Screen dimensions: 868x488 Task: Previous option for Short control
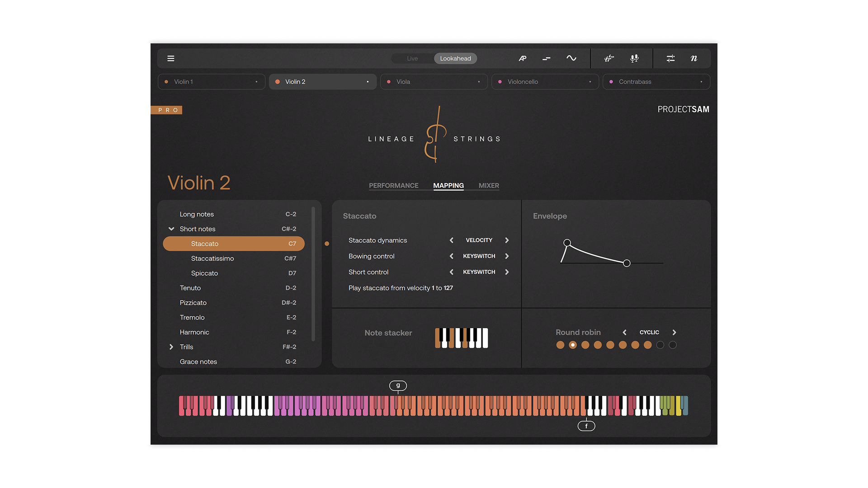pyautogui.click(x=451, y=272)
